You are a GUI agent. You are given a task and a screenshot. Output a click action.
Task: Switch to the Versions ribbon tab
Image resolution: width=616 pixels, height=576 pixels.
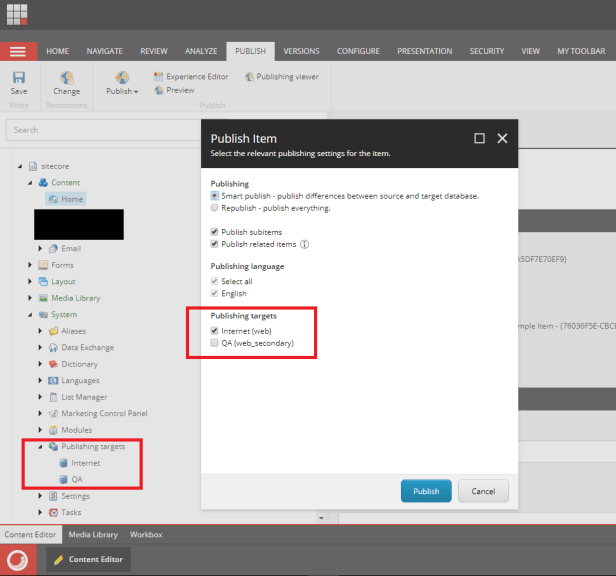tap(301, 51)
